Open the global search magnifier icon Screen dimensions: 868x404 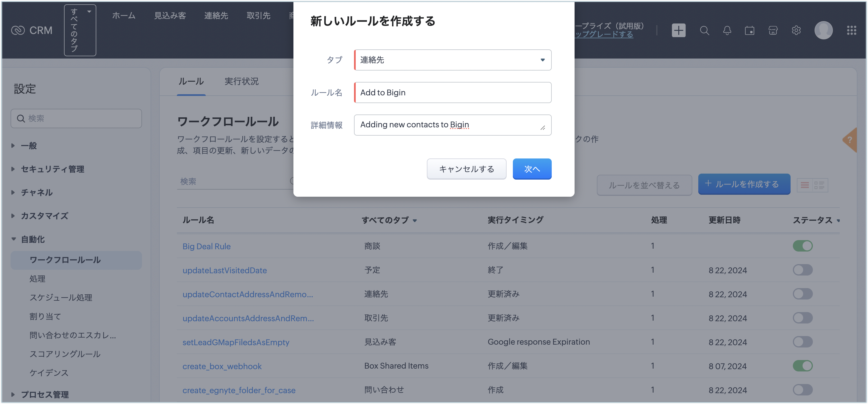[x=704, y=30]
